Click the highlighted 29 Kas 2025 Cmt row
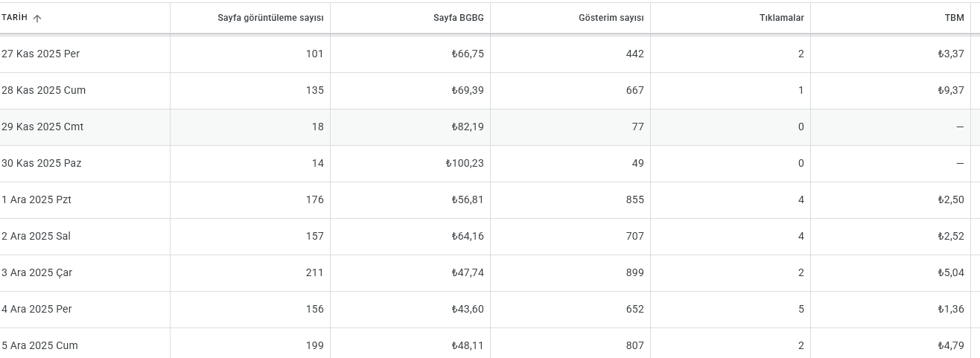The width and height of the screenshot is (980, 358). [486, 127]
